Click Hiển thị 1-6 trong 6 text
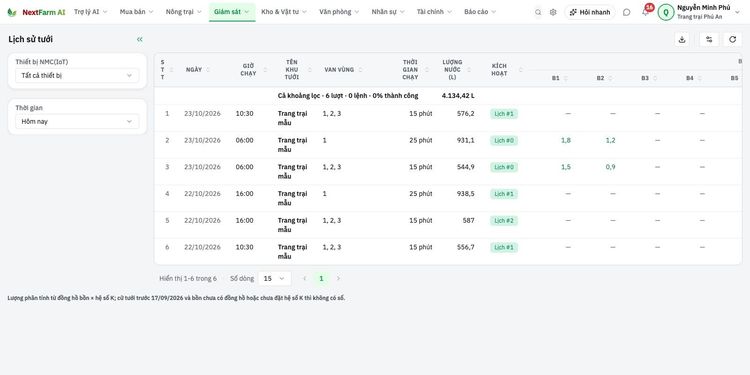Screen dimensions: 750x375 pyautogui.click(x=188, y=278)
